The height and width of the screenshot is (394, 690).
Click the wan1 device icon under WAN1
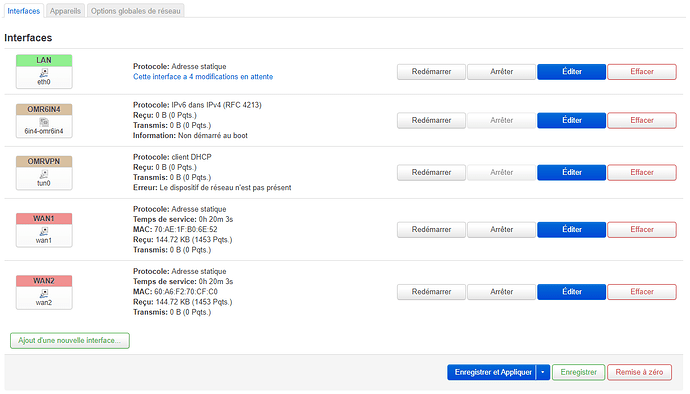coord(44,231)
